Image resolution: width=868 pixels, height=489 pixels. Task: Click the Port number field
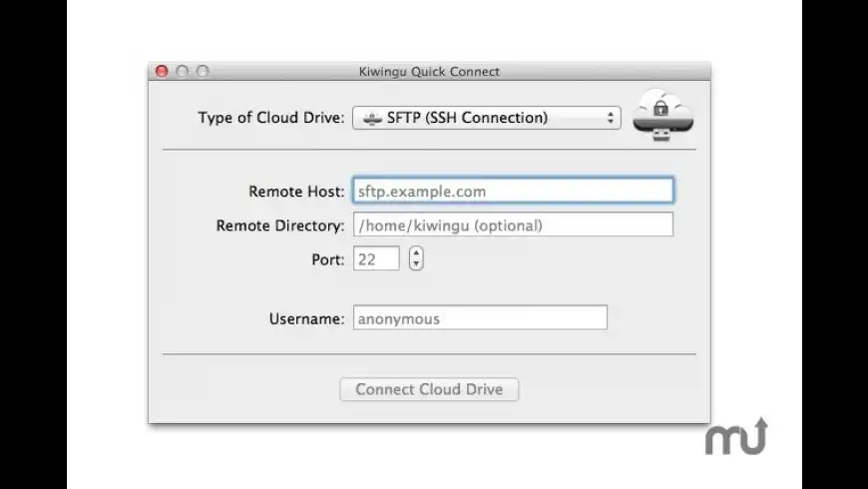tap(376, 258)
